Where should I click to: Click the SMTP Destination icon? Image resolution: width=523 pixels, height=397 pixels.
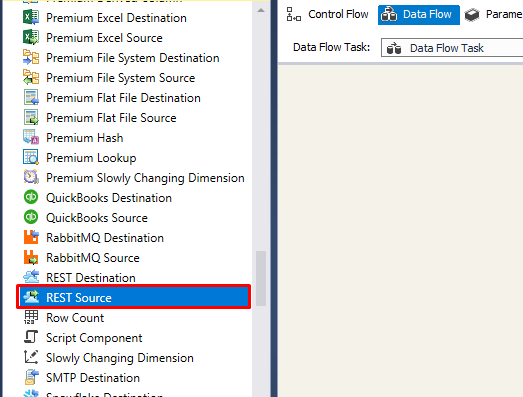pyautogui.click(x=31, y=378)
